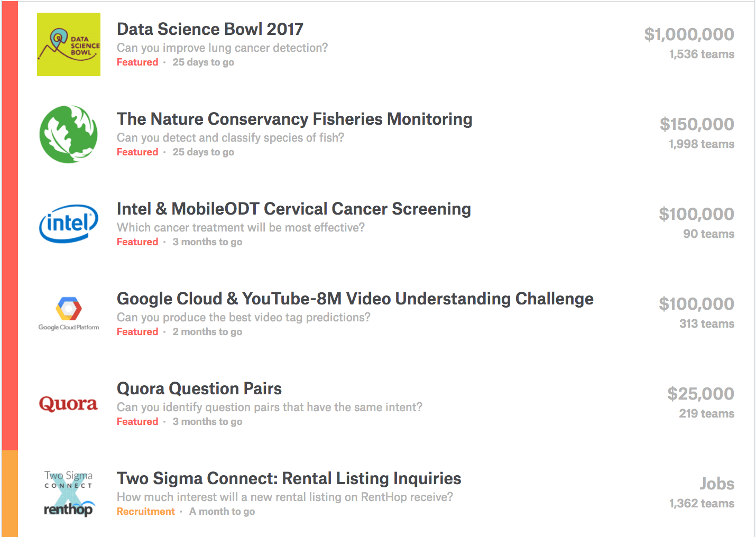Click the orange category bar beside Two Sigma
756x537 pixels.
pyautogui.click(x=10, y=494)
